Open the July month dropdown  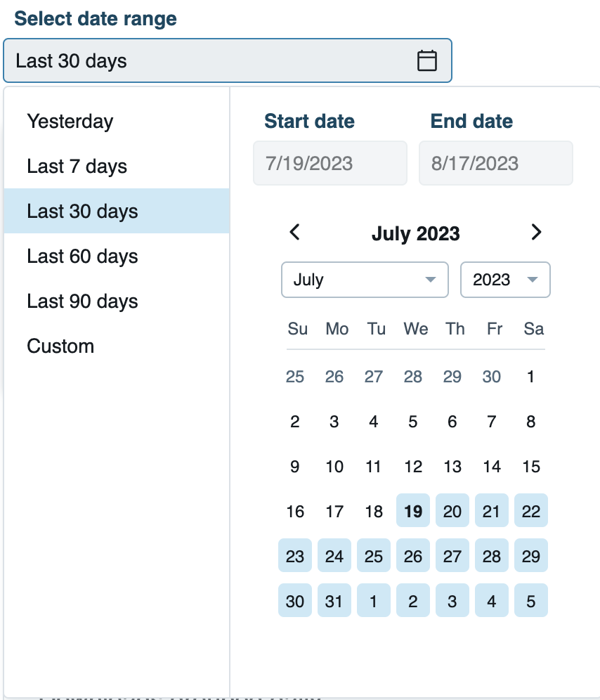[x=365, y=280]
